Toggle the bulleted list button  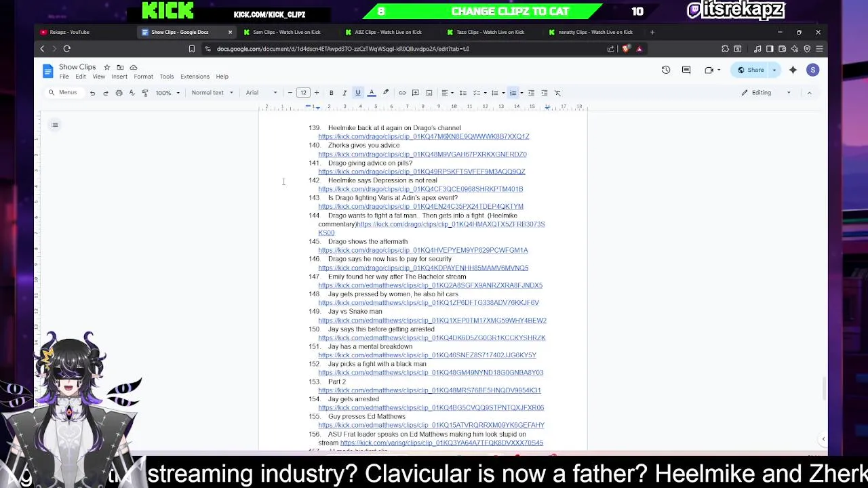tap(494, 93)
